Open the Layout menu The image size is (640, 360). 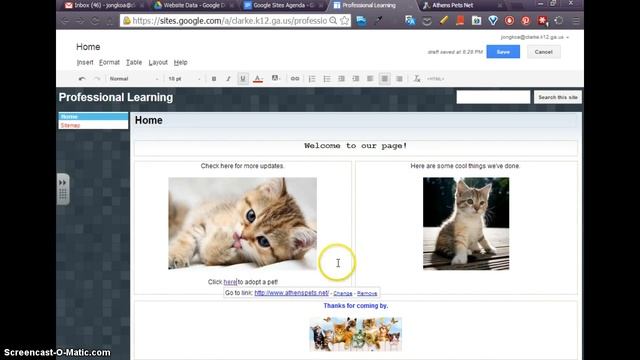point(158,62)
